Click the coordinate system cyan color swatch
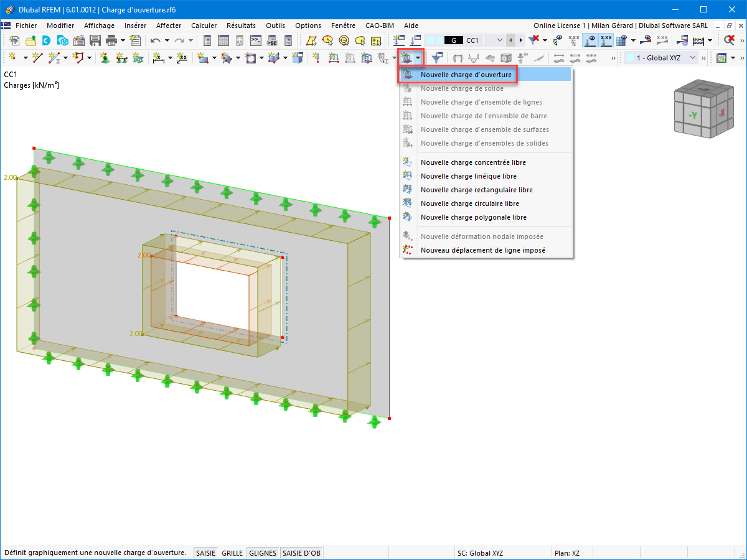747x560 pixels. click(x=630, y=58)
